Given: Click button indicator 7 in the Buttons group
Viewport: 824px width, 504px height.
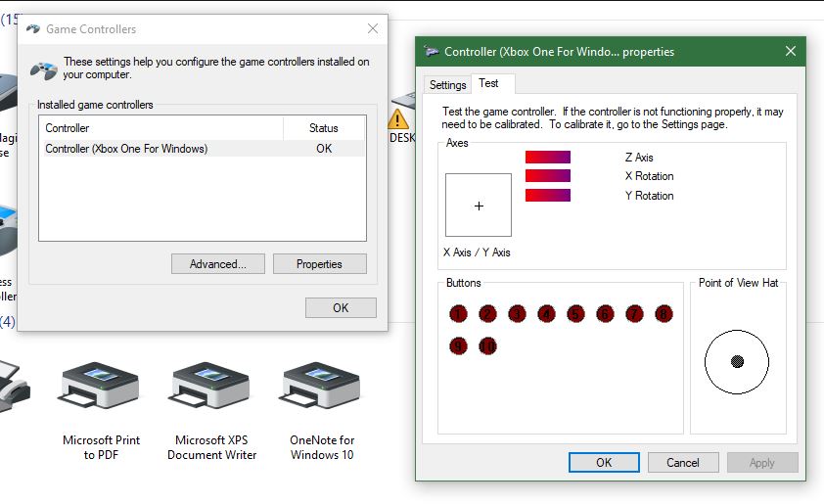Looking at the screenshot, I should 634,314.
